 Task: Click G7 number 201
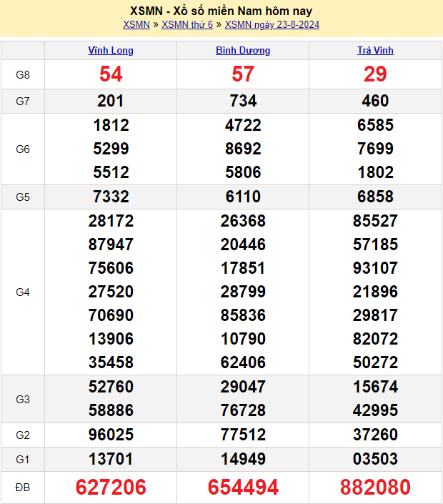[111, 101]
